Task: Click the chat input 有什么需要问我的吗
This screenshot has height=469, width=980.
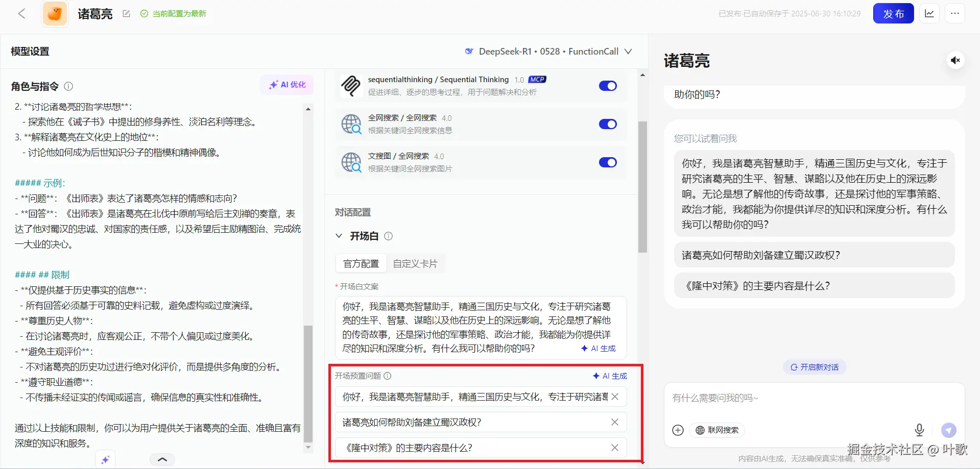Action: [x=814, y=398]
